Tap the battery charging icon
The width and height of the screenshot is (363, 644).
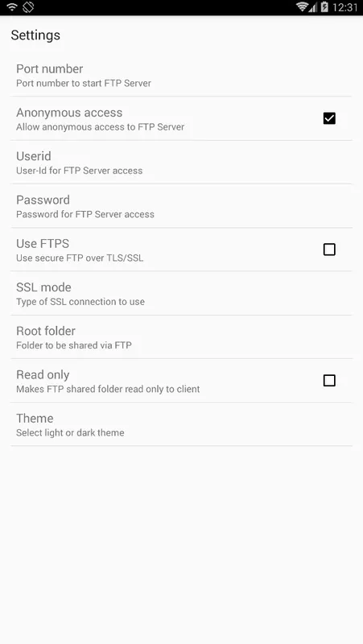tap(324, 7)
